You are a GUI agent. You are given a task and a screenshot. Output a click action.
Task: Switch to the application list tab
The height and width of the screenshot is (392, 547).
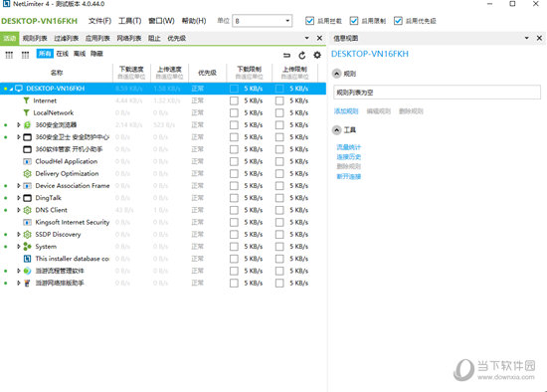(x=97, y=38)
